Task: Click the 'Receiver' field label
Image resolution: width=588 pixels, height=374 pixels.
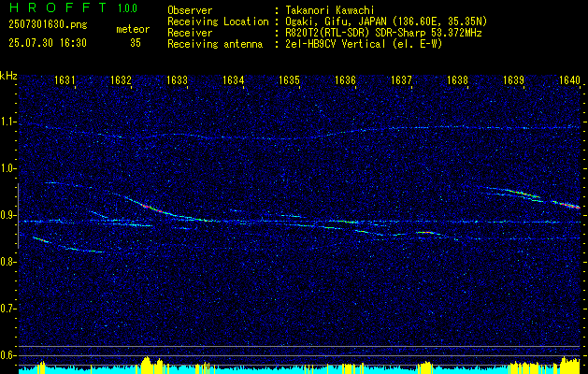Action: click(190, 33)
